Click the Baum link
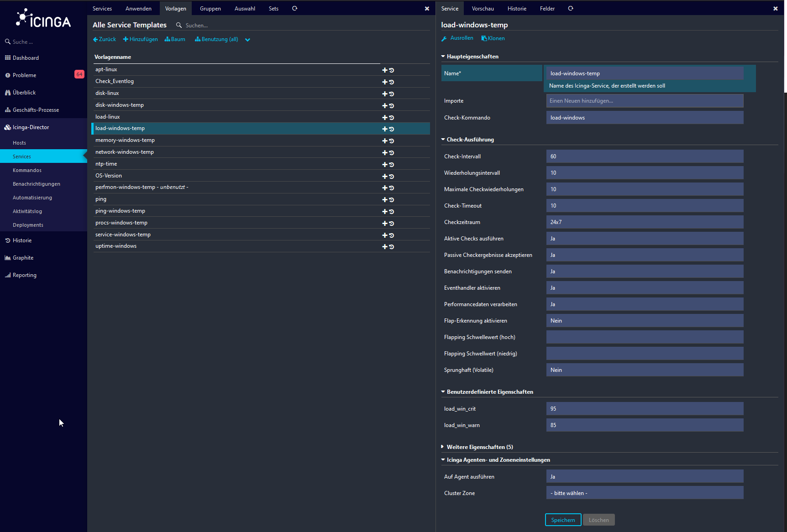Screen dimensions: 787x532 coord(175,39)
